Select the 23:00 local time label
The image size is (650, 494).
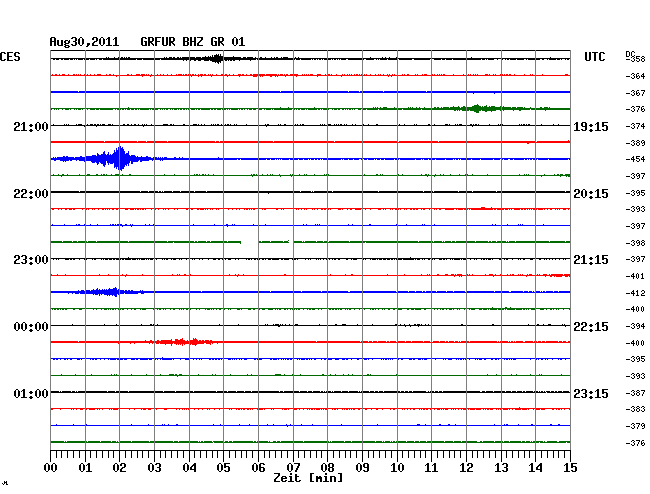click(31, 260)
